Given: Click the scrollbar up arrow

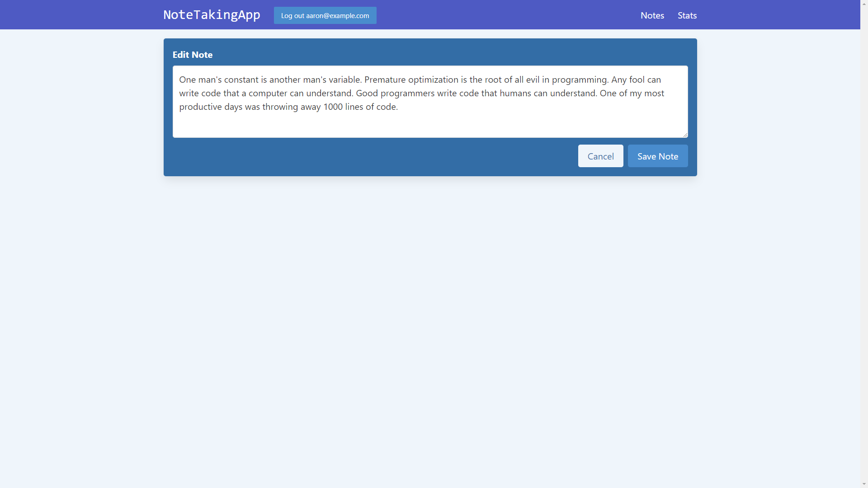Looking at the screenshot, I should [864, 4].
